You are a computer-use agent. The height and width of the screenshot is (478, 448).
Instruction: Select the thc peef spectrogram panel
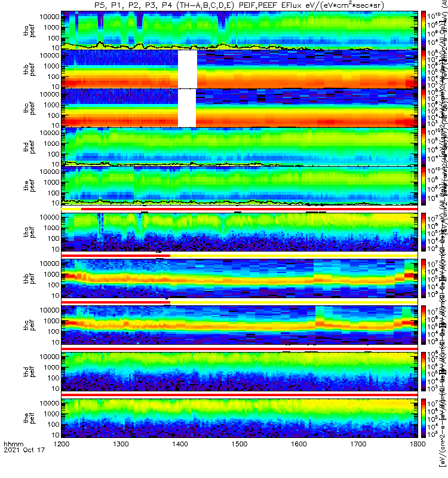(x=240, y=108)
